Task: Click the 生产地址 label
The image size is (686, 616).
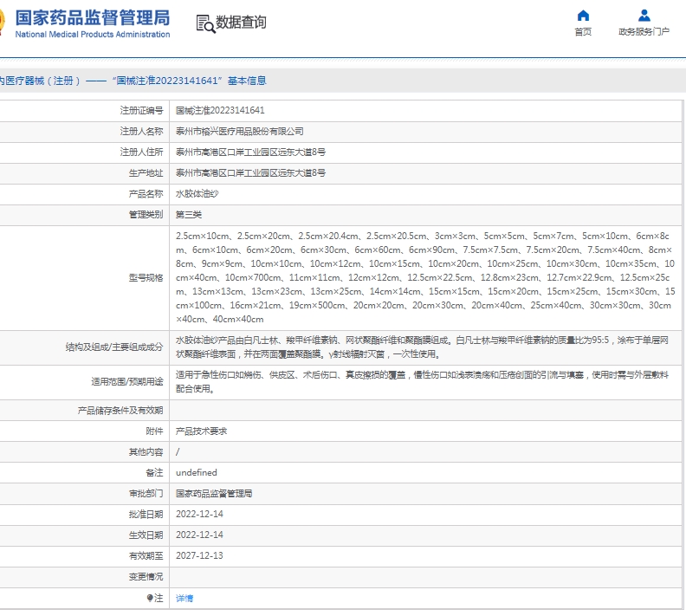Action: (146, 172)
